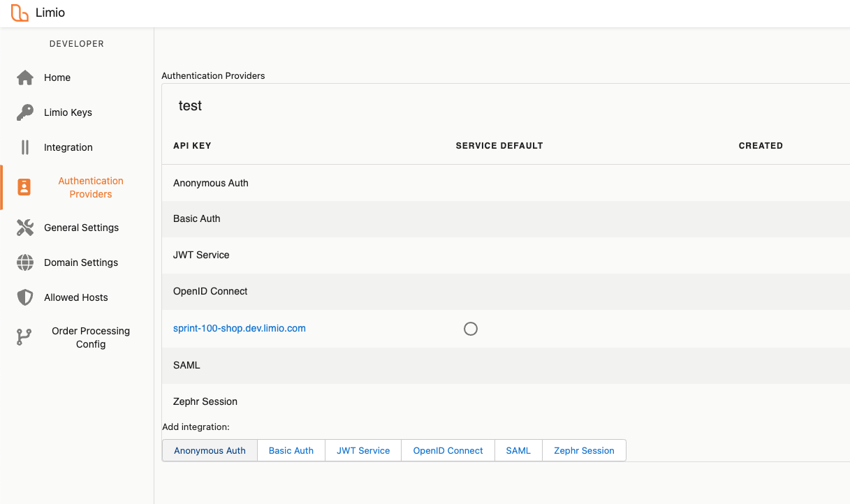Screen dimensions: 850x504
Task: Click the Allowed Hosts shield icon
Action: 25,297
